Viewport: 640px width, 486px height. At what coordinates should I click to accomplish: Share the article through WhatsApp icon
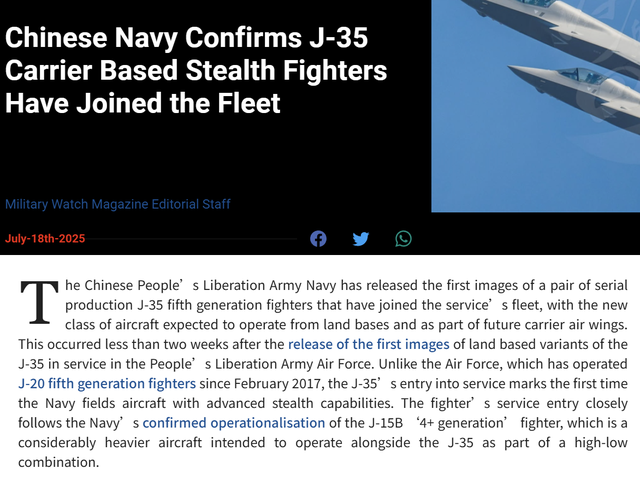click(403, 239)
